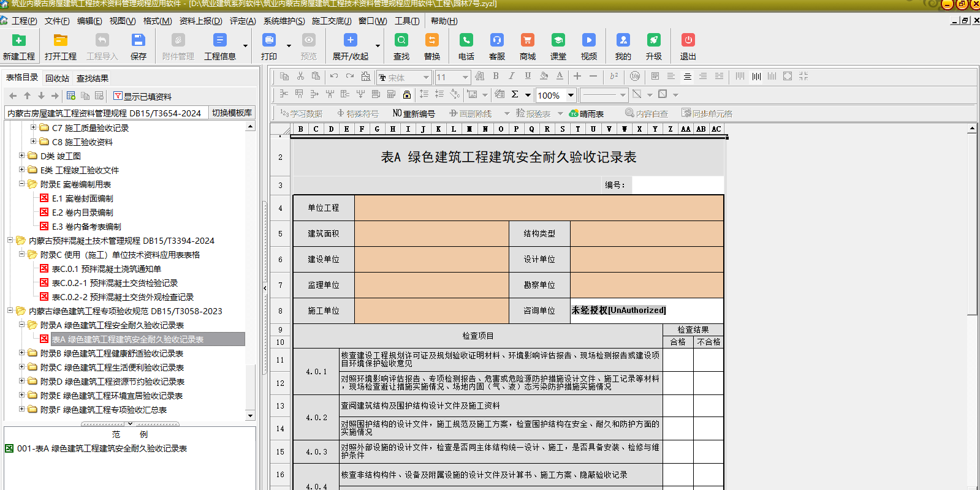The image size is (980, 490).
Task: Switch to the 查找结果 tab
Action: 93,78
